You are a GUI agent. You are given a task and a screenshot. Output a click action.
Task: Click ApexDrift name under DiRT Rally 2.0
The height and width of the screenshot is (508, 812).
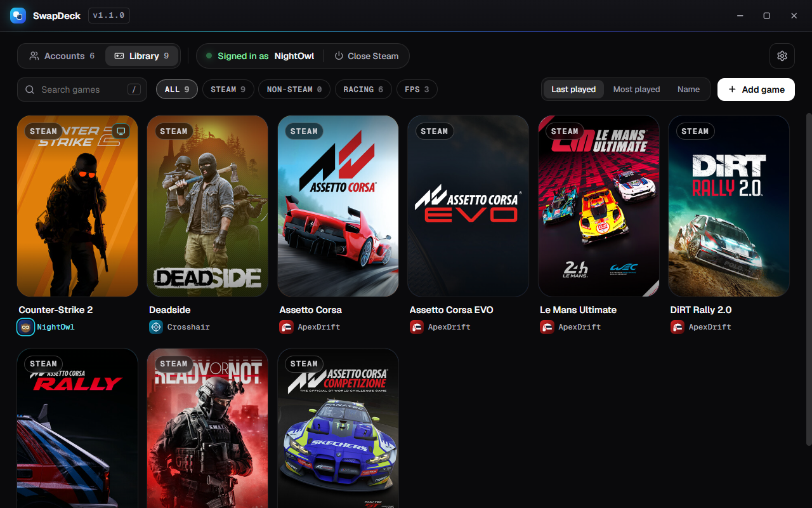[710, 327]
